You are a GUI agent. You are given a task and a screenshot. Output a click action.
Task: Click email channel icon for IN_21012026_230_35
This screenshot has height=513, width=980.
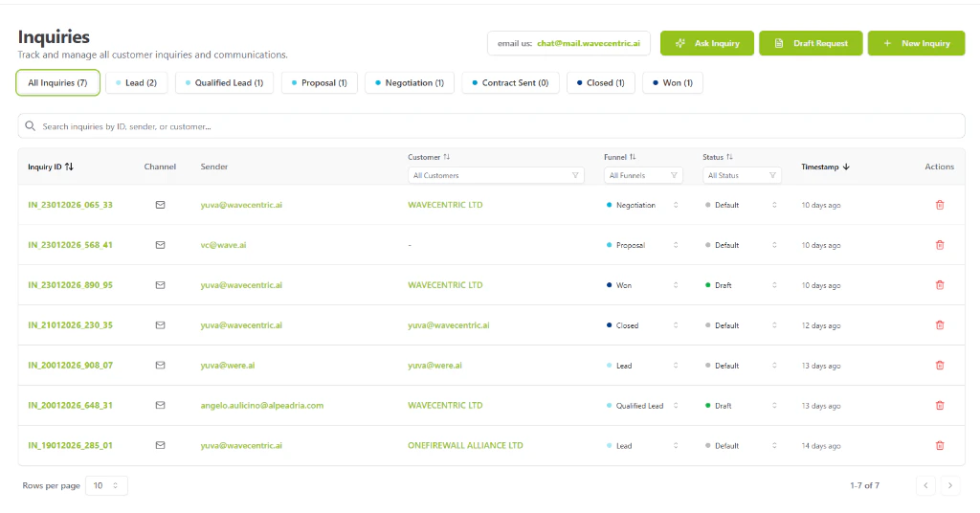[x=160, y=324]
